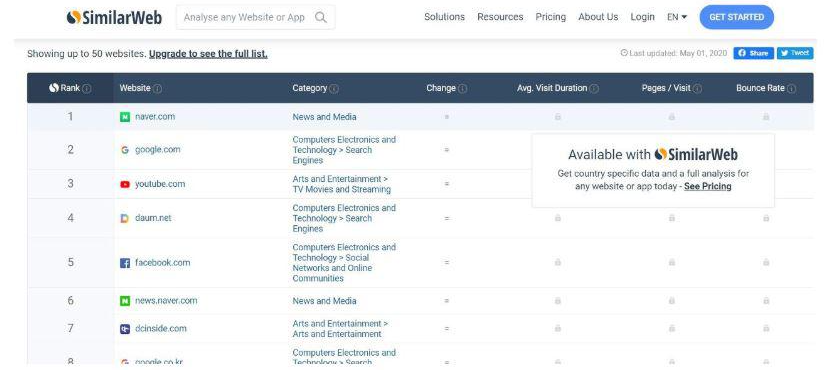Image resolution: width=840 pixels, height=370 pixels.
Task: Open the google.com website link
Action: point(158,150)
